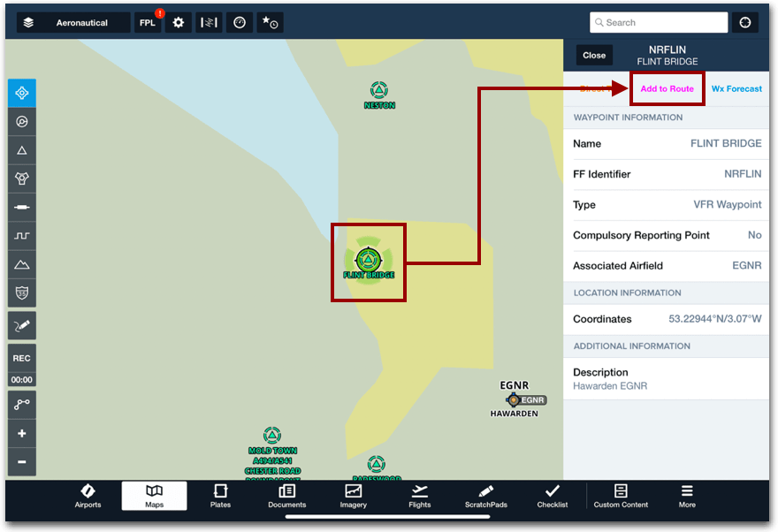Click the map zoom in plus control
This screenshot has width=778, height=532.
click(21, 433)
